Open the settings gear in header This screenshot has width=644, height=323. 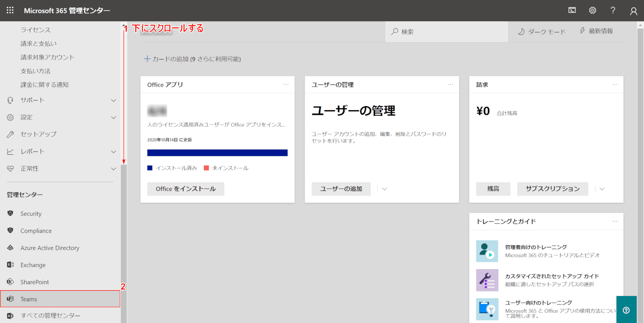tap(593, 11)
